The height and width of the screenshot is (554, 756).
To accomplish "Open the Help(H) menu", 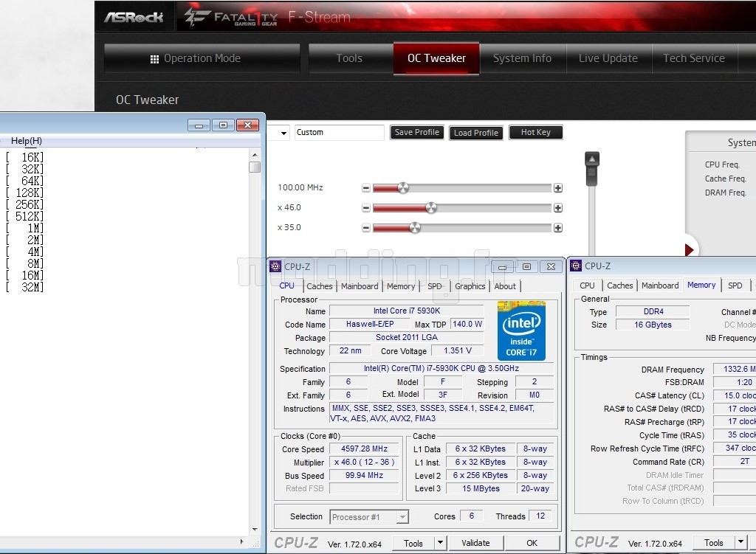I will pos(27,141).
